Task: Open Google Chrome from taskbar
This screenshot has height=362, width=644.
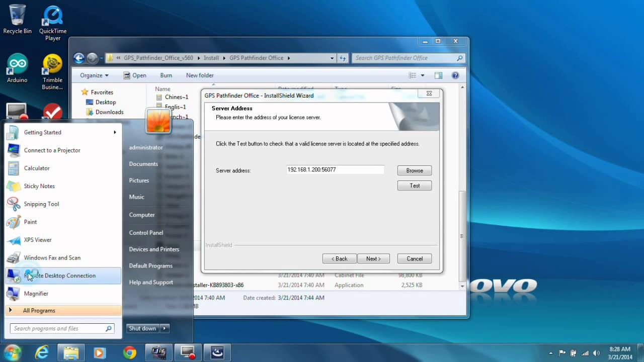Action: 129,352
